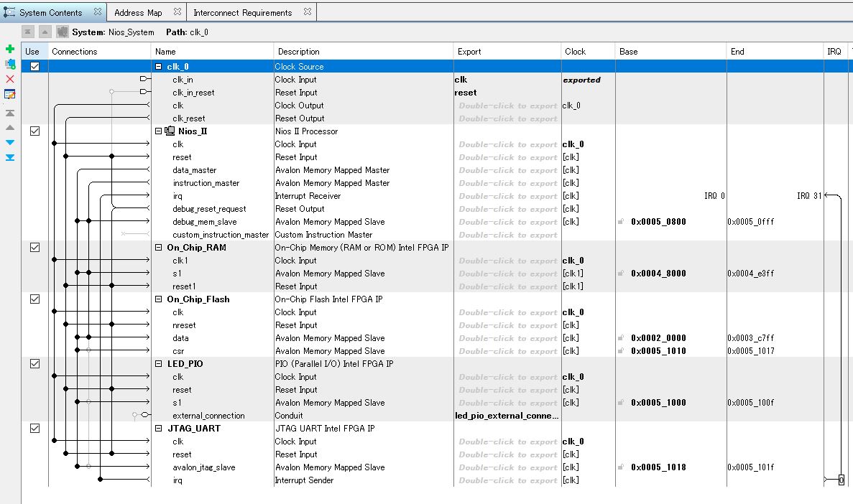Screen dimensions: 853x504
Task: Click lock icon for base 0x0005_1018
Action: coord(621,467)
